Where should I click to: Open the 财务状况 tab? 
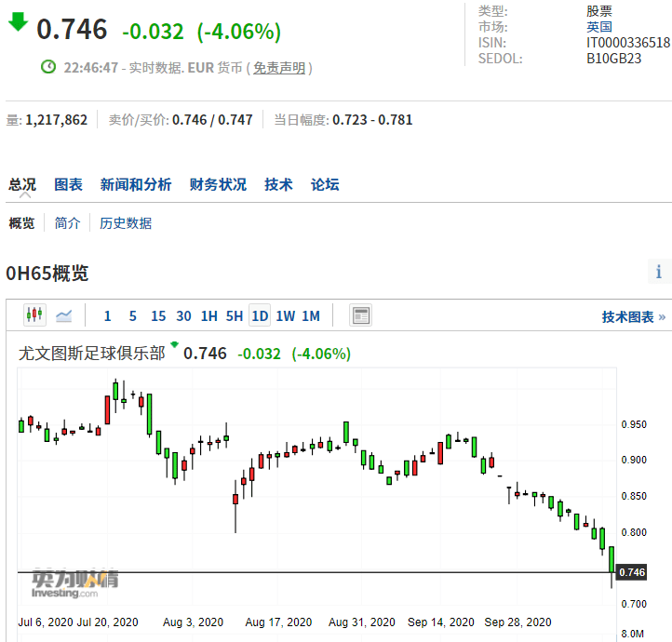(218, 184)
